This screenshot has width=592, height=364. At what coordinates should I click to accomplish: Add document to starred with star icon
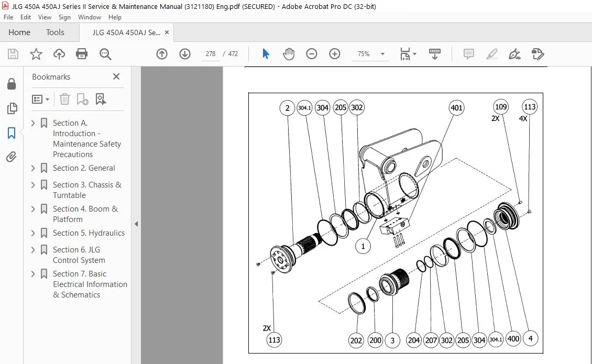(36, 54)
